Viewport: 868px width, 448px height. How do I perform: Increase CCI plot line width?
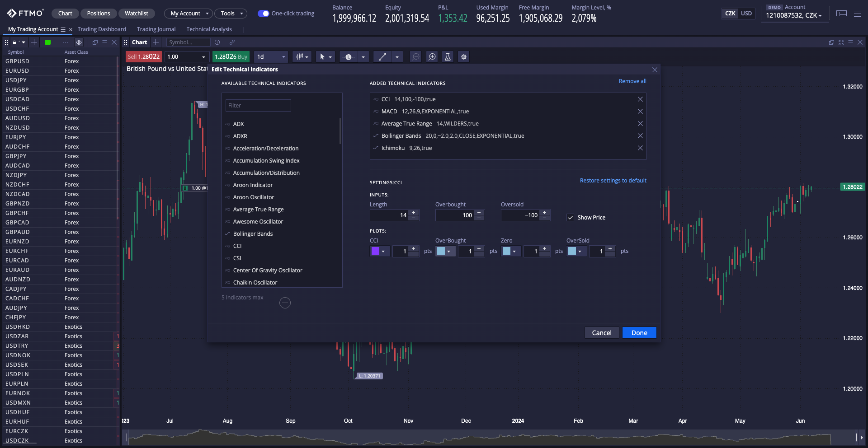click(413, 249)
